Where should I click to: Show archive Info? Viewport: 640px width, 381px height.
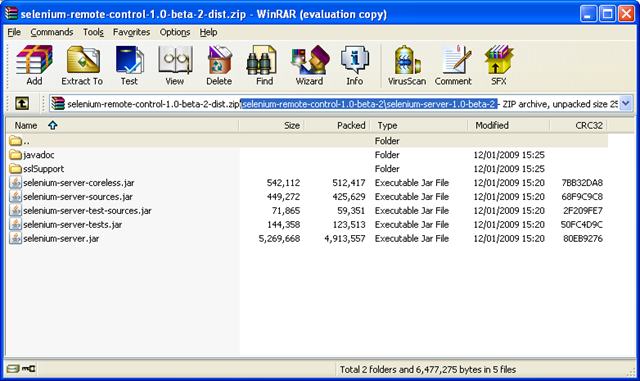pos(355,60)
